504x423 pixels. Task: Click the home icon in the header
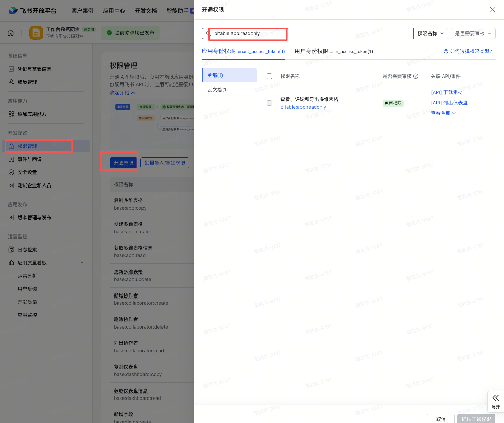tap(11, 33)
